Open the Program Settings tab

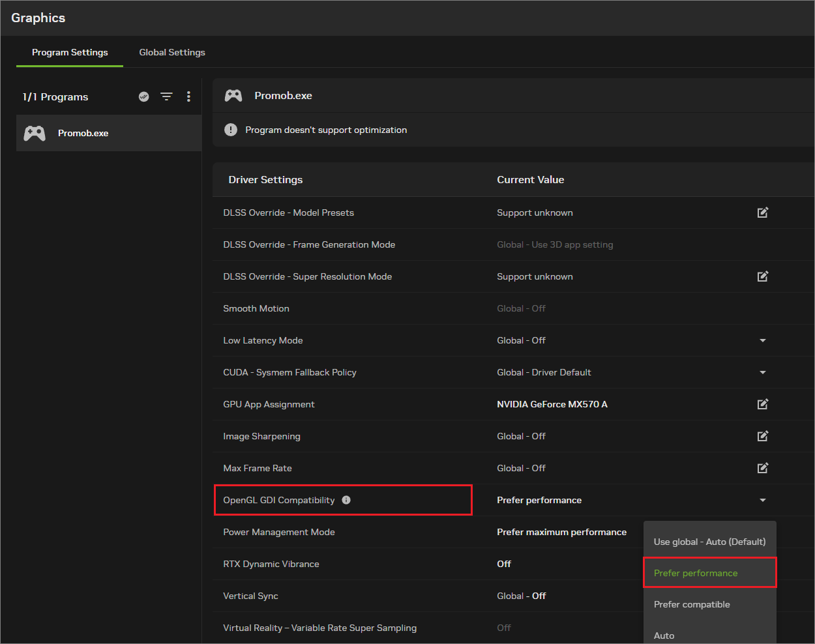pyautogui.click(x=70, y=52)
